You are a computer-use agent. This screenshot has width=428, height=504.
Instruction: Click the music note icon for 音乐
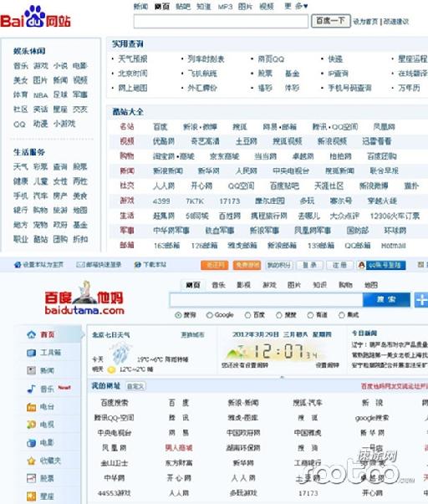coord(31,389)
